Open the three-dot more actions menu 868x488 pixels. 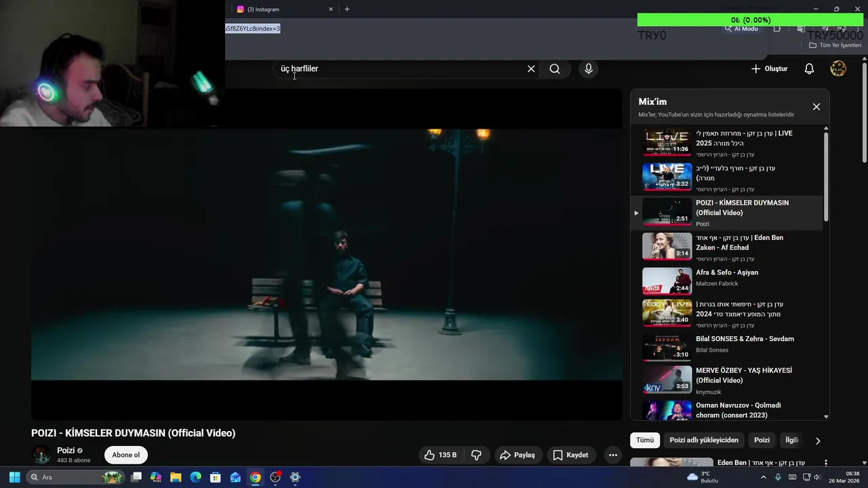coord(613,455)
